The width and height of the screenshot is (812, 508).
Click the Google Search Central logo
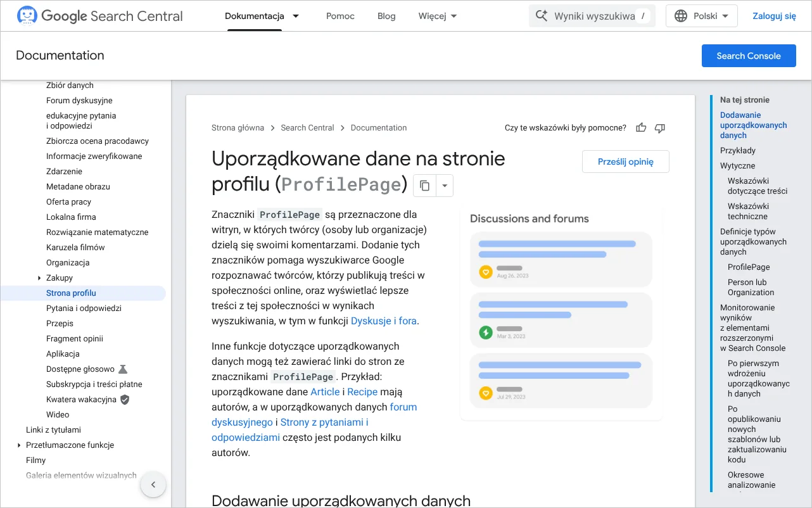pos(100,16)
